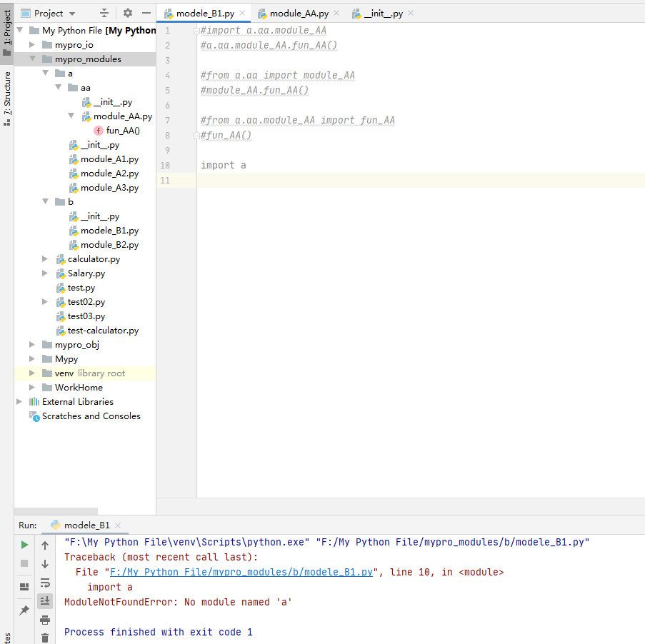
Task: Toggle scroll to end in Run console
Action: (45, 601)
